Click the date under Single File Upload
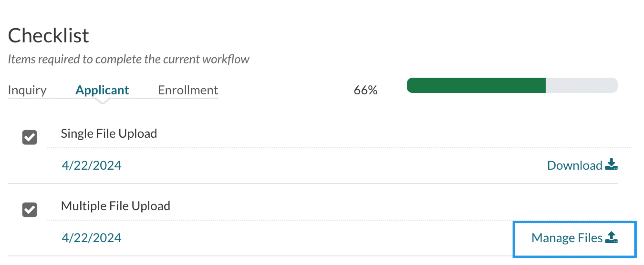The height and width of the screenshot is (265, 644). pos(92,165)
